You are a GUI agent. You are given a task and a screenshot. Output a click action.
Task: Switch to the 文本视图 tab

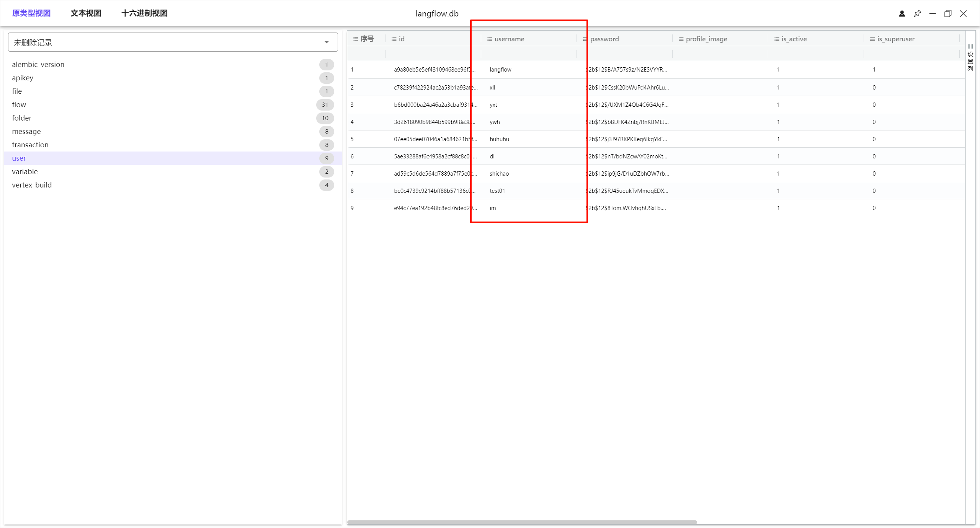[x=86, y=13]
